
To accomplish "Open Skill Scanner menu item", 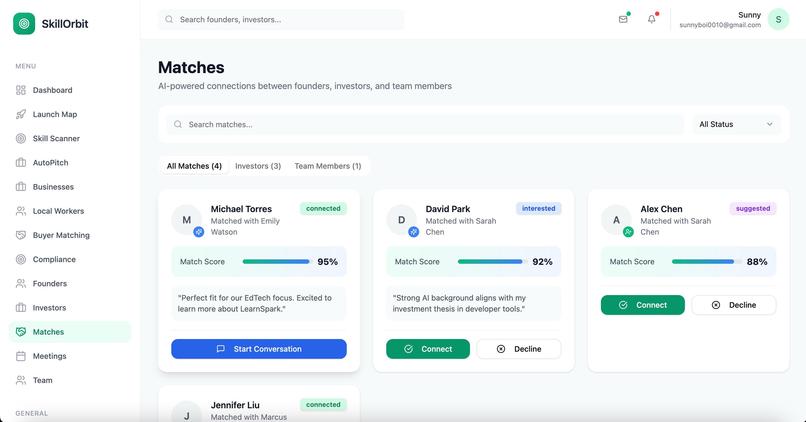I will click(x=70, y=138).
